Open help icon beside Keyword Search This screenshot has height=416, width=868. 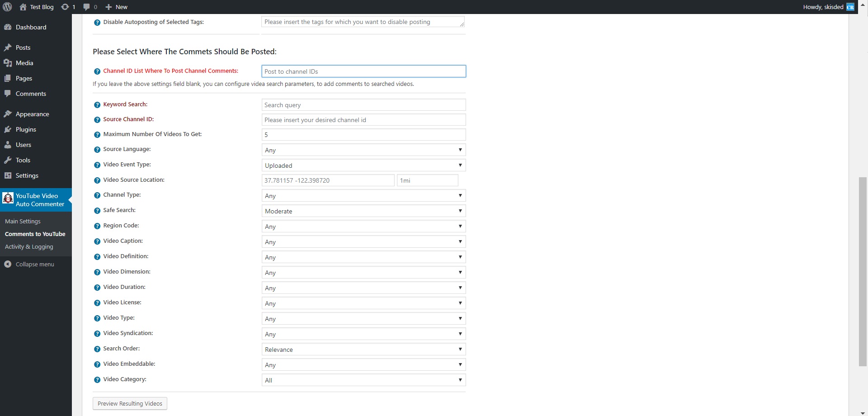[x=97, y=104]
